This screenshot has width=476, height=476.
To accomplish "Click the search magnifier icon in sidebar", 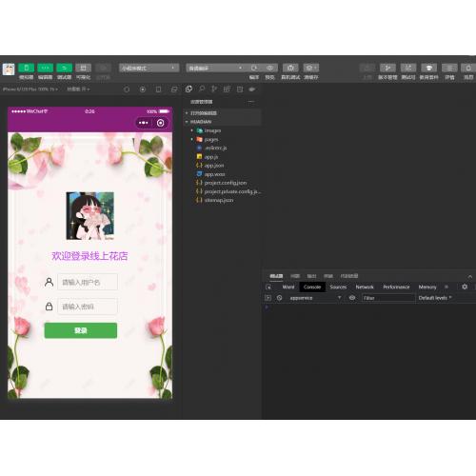I will [202, 89].
